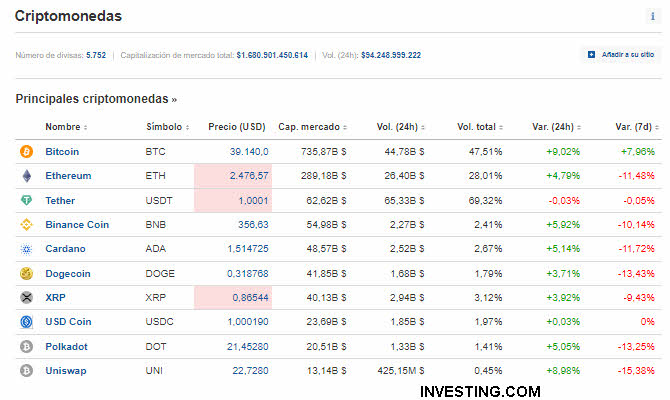
Task: Sort table by Precio (USD) column
Action: (x=238, y=127)
